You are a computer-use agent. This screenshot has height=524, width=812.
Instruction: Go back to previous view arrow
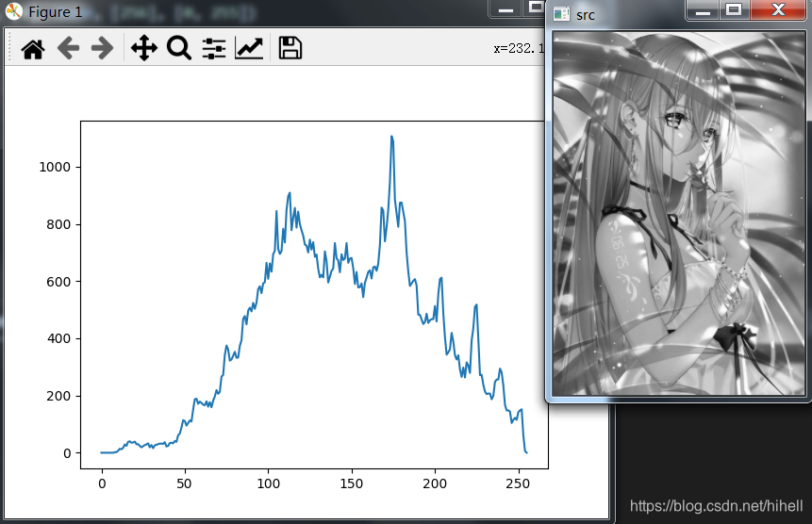tap(68, 49)
